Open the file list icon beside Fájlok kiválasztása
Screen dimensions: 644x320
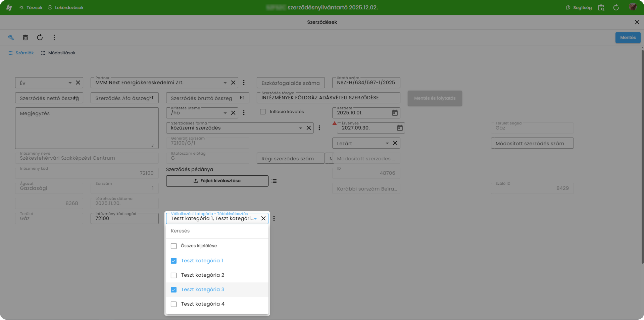click(x=274, y=181)
